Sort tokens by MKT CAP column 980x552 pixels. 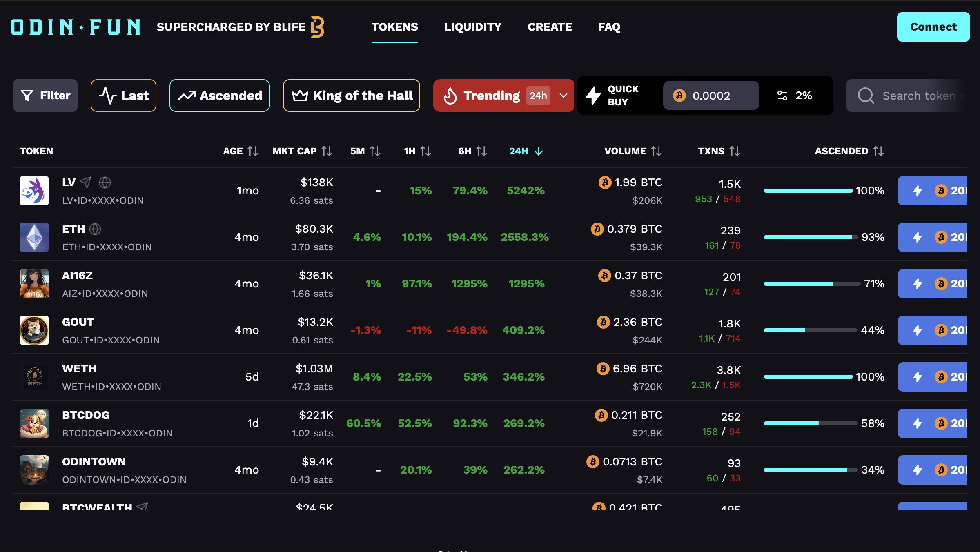(302, 151)
